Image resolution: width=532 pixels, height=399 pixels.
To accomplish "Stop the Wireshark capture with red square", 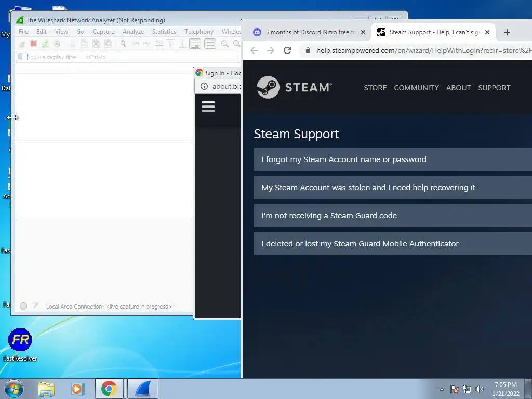I will coord(33,44).
